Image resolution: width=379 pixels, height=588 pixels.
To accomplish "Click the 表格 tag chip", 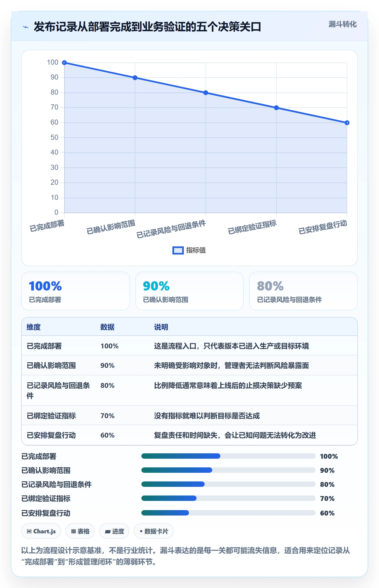I will (80, 531).
